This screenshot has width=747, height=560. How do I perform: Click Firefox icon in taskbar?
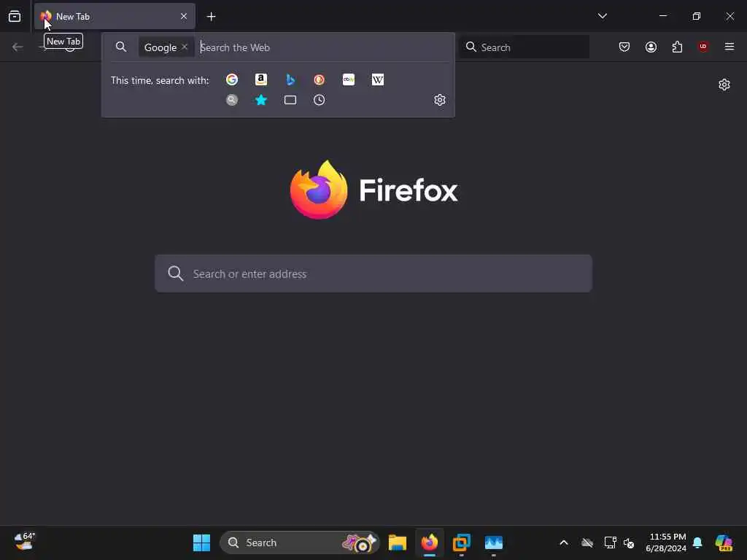coord(430,542)
